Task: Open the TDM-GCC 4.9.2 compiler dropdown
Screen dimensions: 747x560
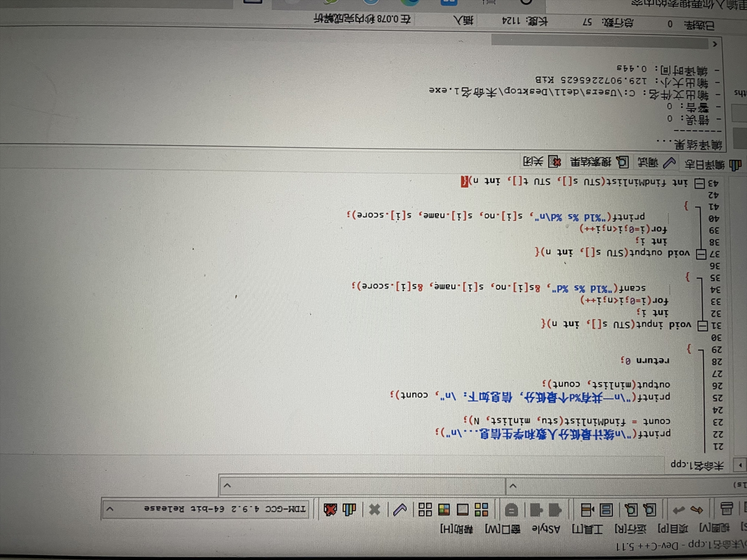Action: (110, 508)
